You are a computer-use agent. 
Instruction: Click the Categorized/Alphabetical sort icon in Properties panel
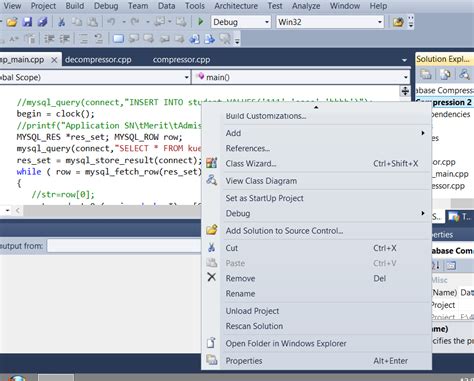436,265
